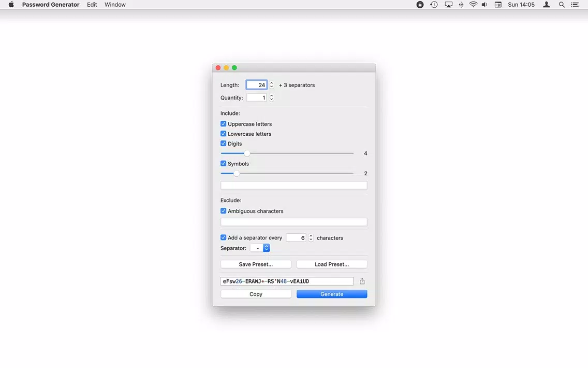
Task: Click the volume icon in menu bar
Action: click(484, 5)
